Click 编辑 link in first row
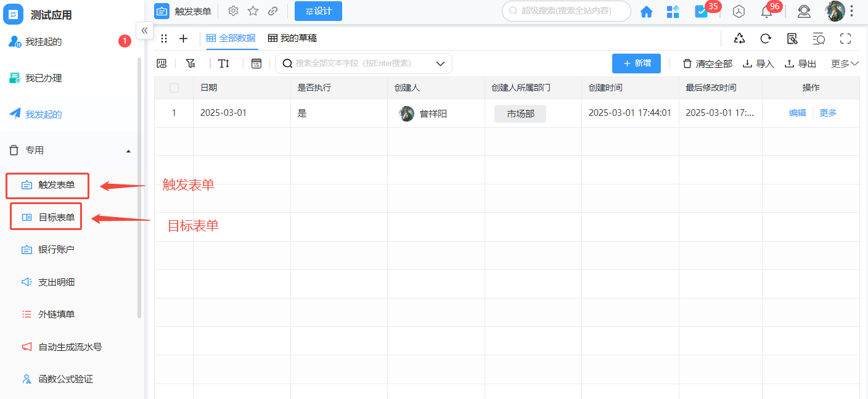 click(797, 113)
